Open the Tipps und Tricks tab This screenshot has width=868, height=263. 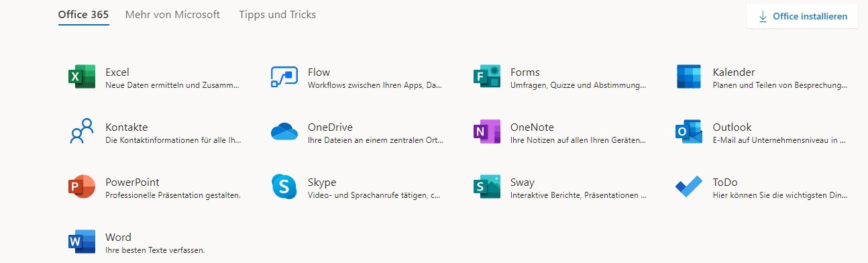278,15
